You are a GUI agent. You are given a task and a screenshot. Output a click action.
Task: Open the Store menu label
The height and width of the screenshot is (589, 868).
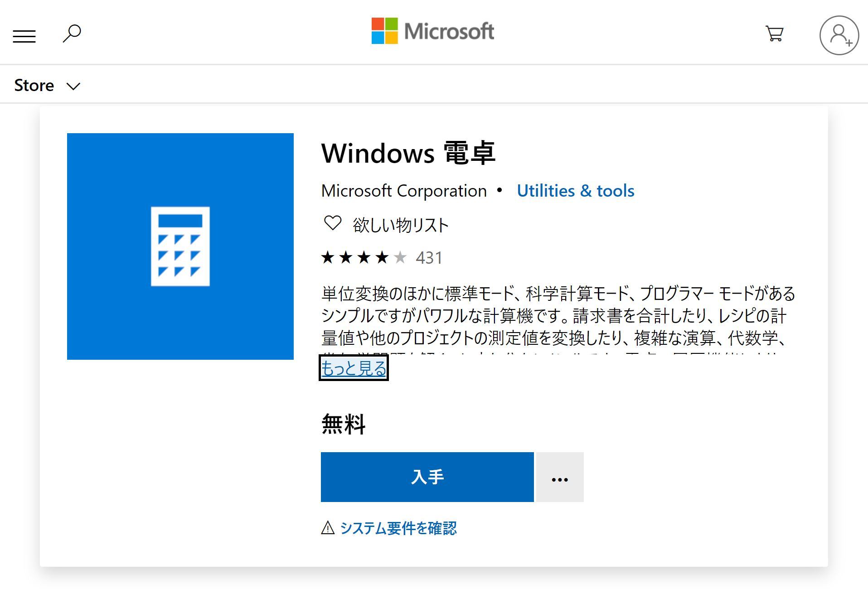tap(34, 85)
